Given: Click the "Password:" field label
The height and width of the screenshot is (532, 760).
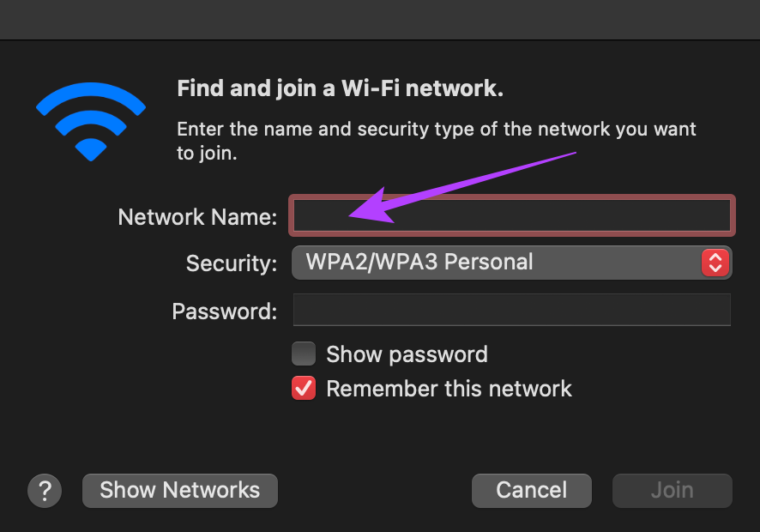Looking at the screenshot, I should click(x=225, y=311).
